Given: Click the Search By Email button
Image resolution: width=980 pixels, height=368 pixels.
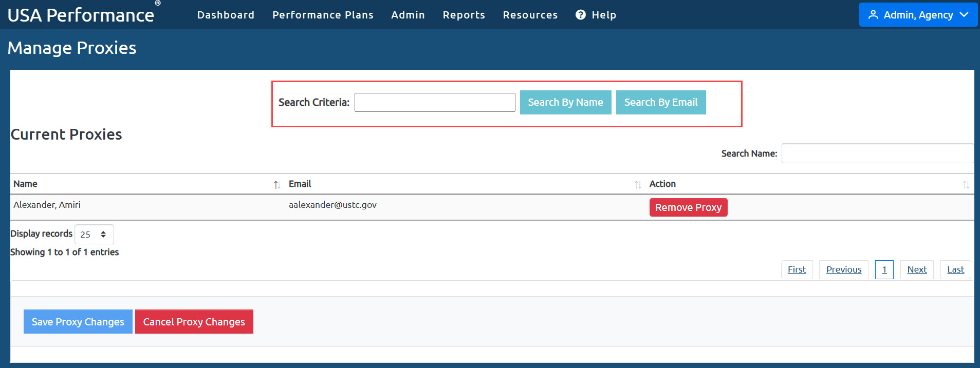Looking at the screenshot, I should pos(661,102).
